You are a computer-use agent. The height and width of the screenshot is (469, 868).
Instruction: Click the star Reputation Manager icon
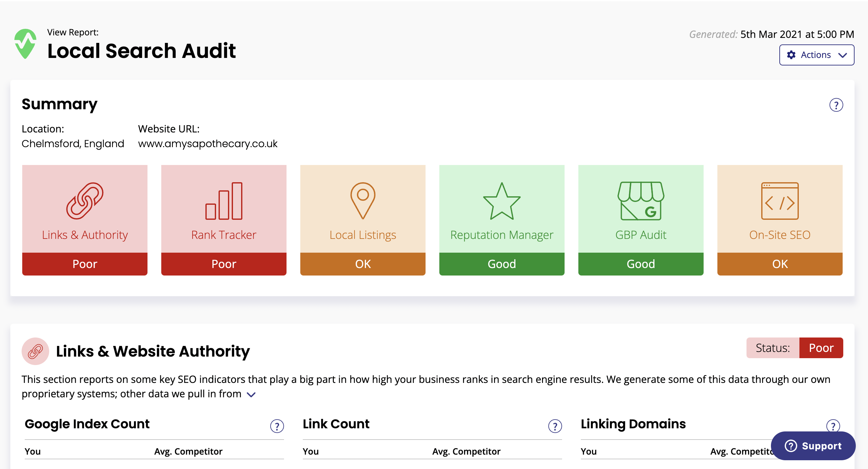coord(502,202)
